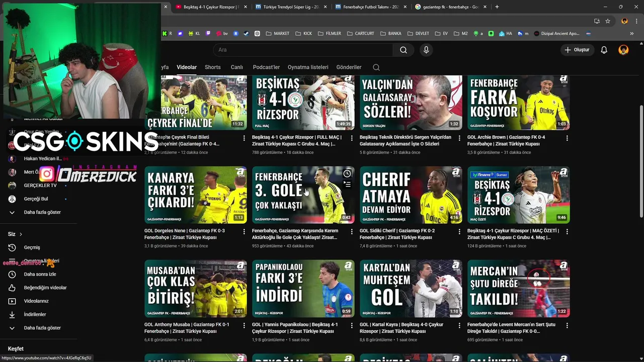Open Galatasaray Açıklaması video title link
Image resolution: width=644 pixels, height=362 pixels.
click(x=406, y=140)
